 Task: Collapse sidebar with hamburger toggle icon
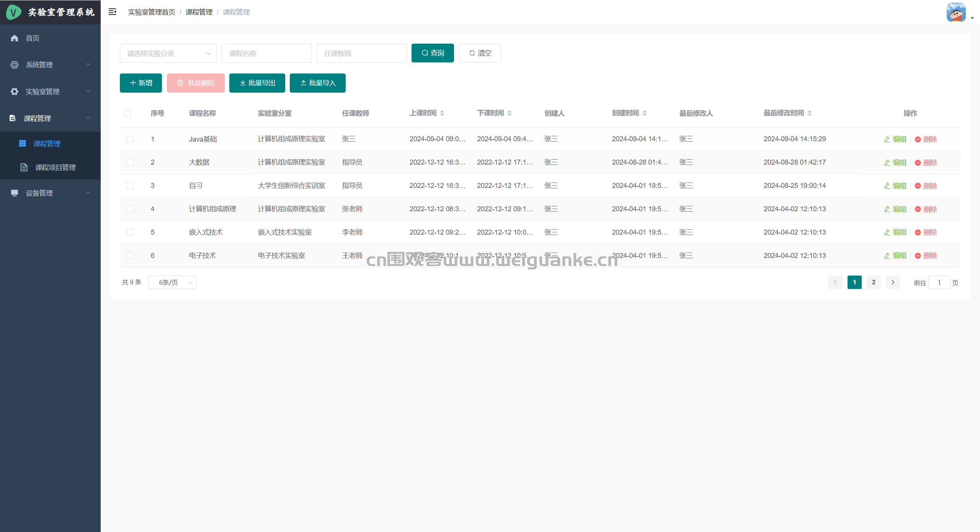(x=112, y=12)
